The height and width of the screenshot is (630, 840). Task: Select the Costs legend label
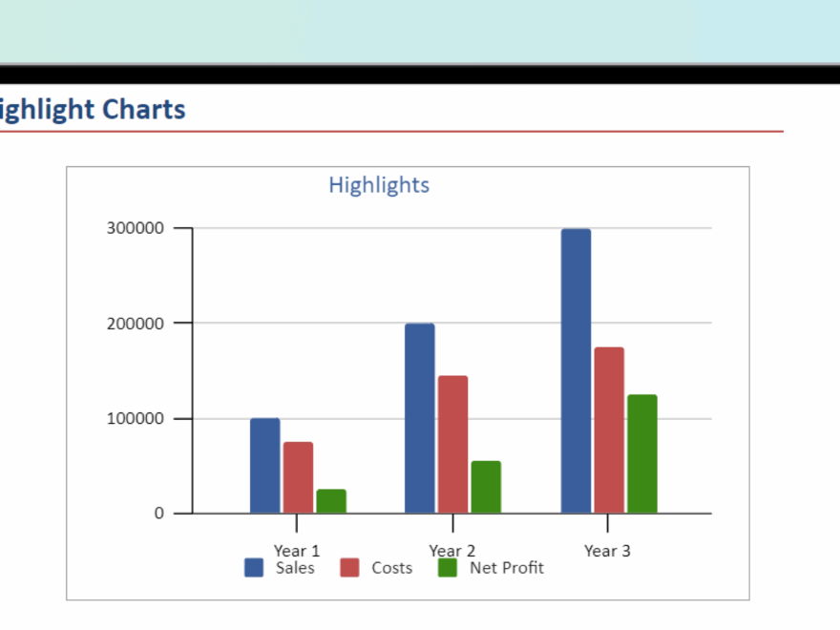point(392,568)
